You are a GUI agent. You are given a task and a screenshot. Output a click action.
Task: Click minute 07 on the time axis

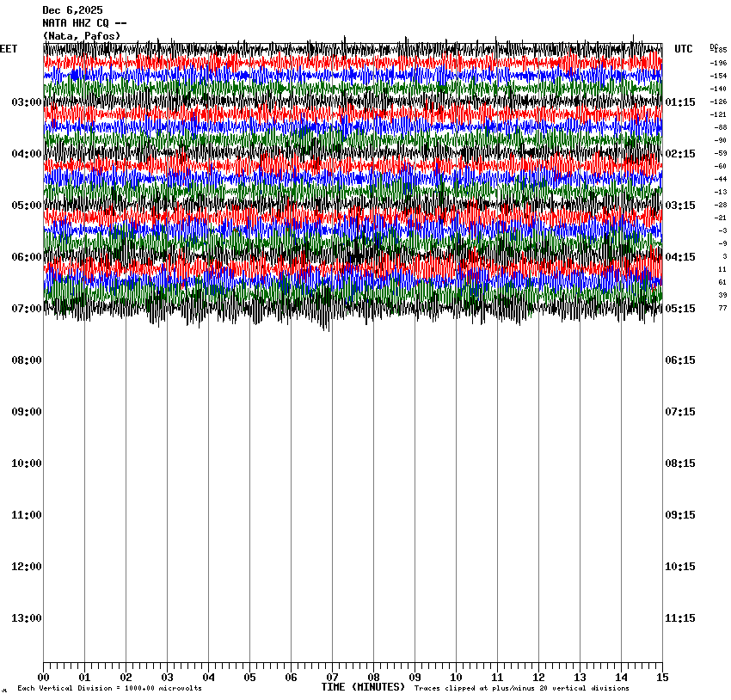point(332,678)
